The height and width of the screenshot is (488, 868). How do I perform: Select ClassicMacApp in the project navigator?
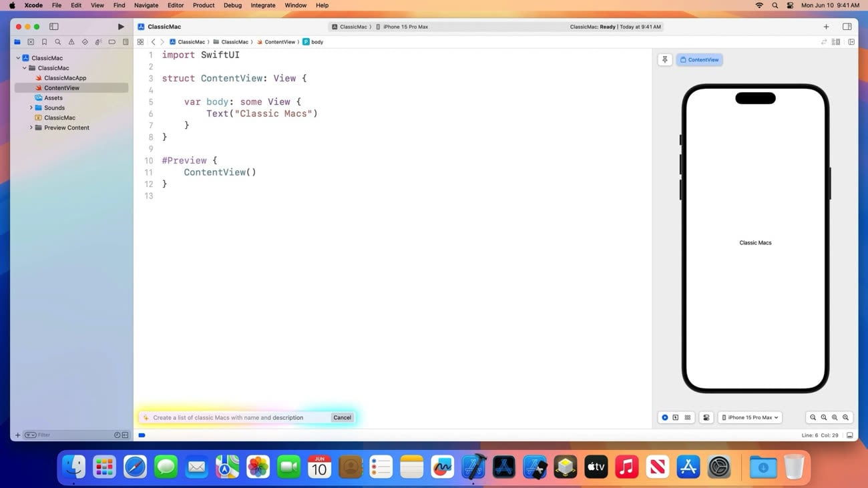point(65,78)
